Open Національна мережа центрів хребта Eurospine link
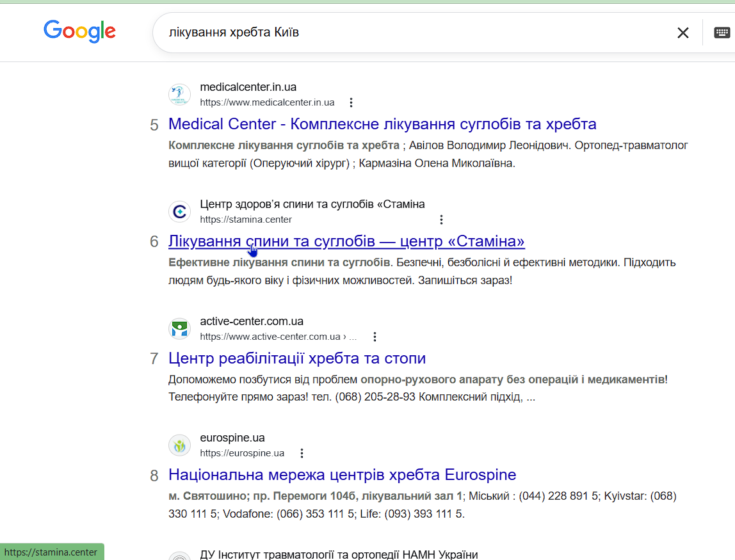 342,475
